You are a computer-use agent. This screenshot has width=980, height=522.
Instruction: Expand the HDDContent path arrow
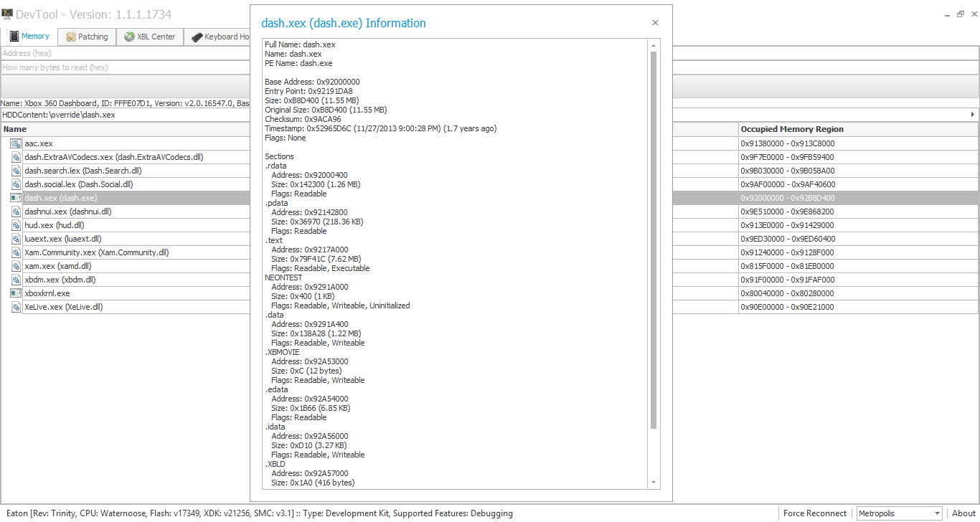pos(973,115)
